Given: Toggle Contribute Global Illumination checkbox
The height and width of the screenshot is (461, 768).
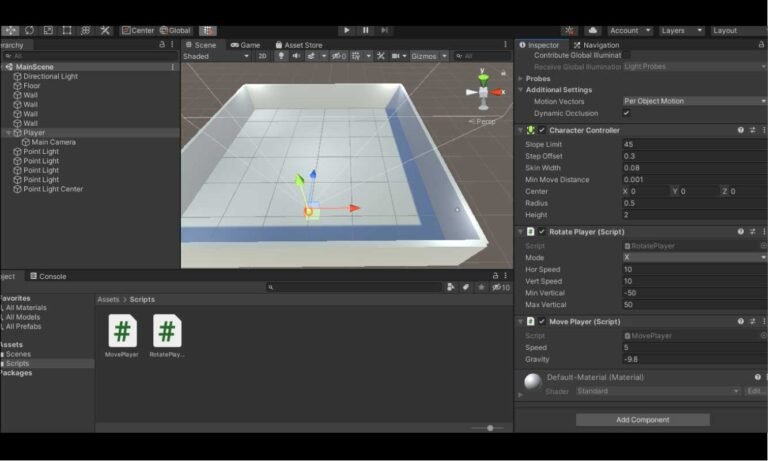Looking at the screenshot, I should [626, 55].
